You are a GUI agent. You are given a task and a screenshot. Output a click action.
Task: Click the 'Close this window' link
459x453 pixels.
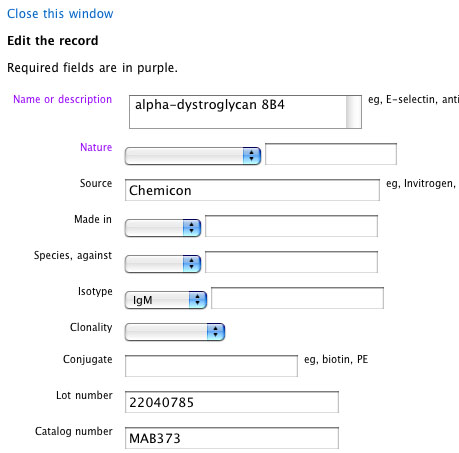(60, 14)
